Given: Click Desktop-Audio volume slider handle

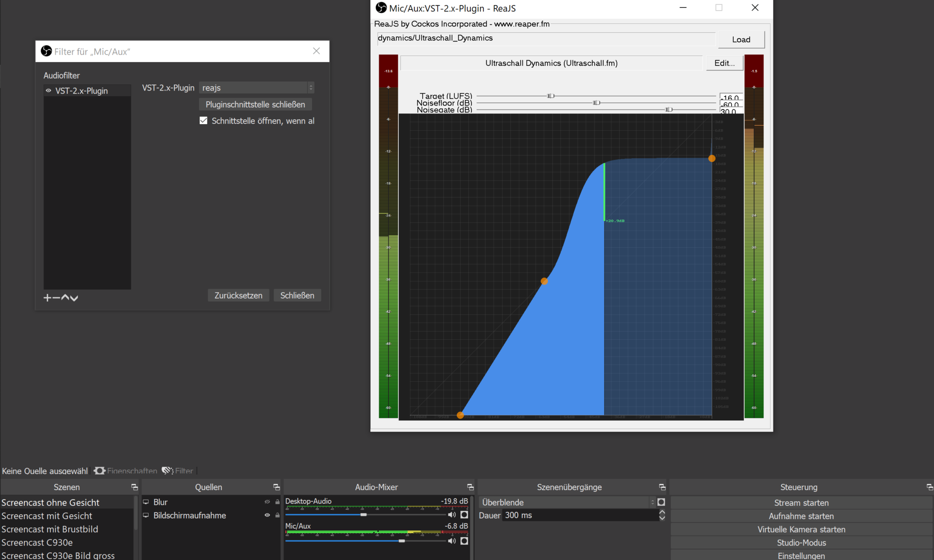Looking at the screenshot, I should 363,514.
